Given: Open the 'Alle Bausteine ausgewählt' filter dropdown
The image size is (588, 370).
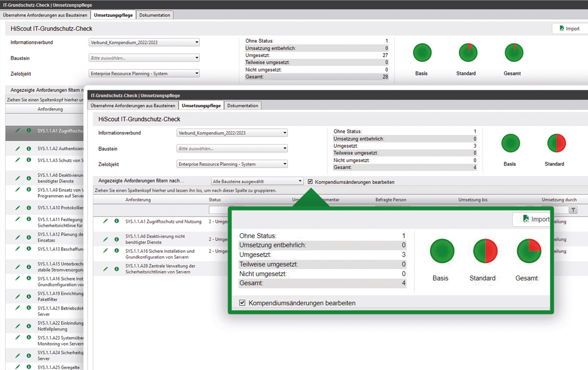Looking at the screenshot, I should tap(300, 181).
